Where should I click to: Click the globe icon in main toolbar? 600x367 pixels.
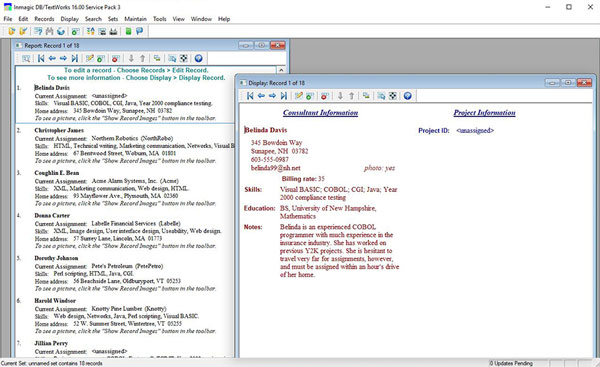point(60,31)
